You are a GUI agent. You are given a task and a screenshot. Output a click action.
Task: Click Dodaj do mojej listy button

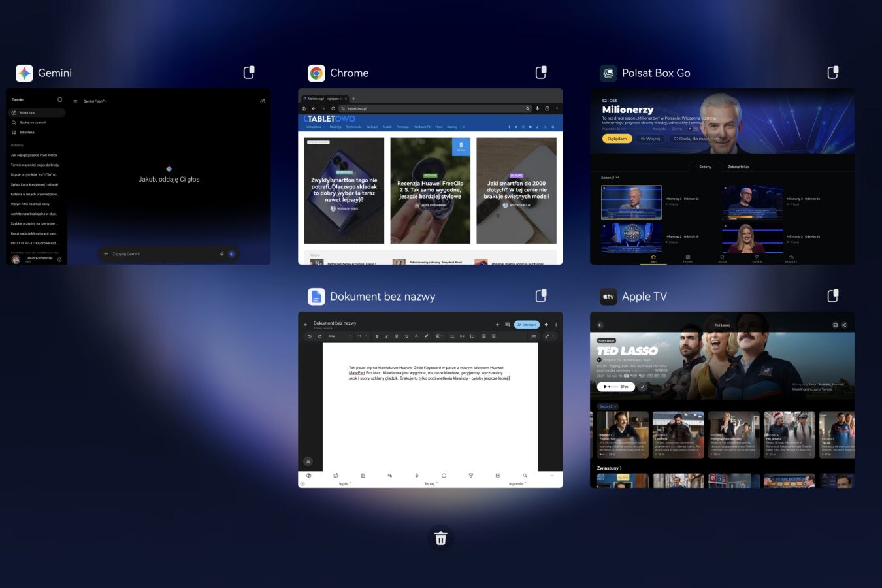tap(696, 139)
